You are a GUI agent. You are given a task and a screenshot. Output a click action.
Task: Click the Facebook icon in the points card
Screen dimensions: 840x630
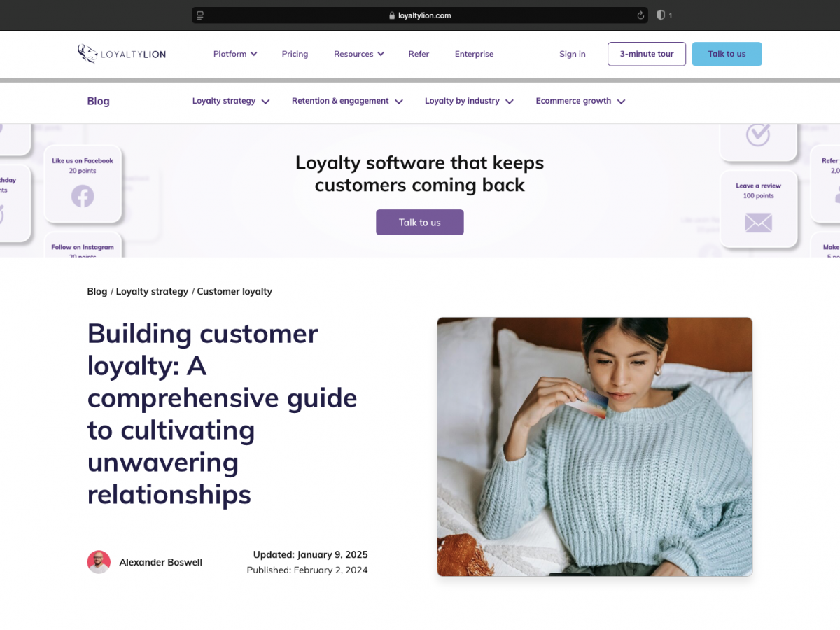point(83,195)
